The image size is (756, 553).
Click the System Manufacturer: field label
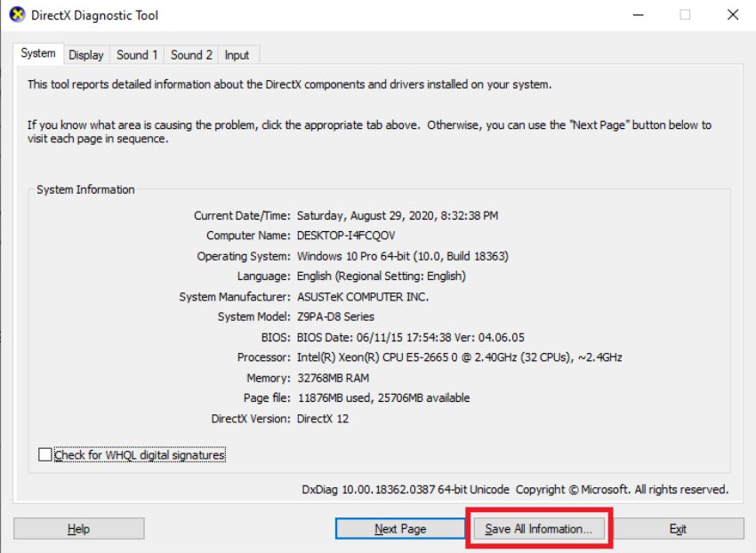[235, 297]
